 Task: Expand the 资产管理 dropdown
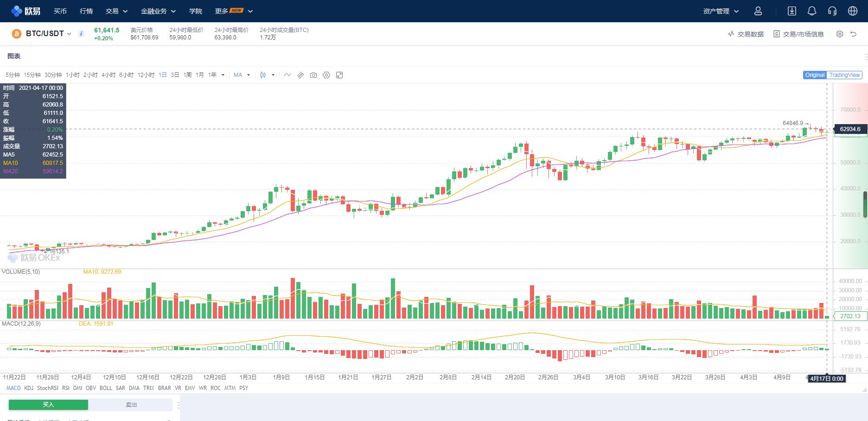click(x=721, y=11)
